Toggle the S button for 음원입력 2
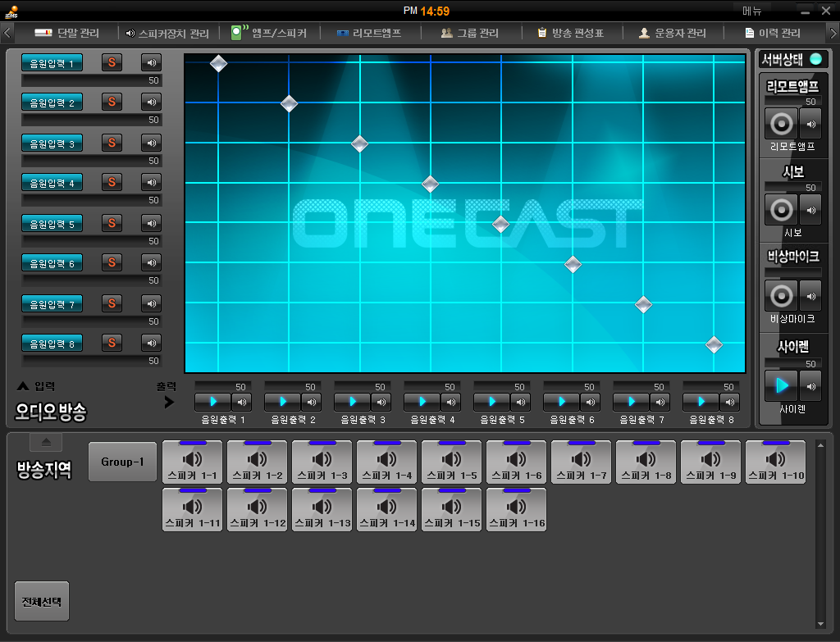840x642 pixels. tap(112, 102)
